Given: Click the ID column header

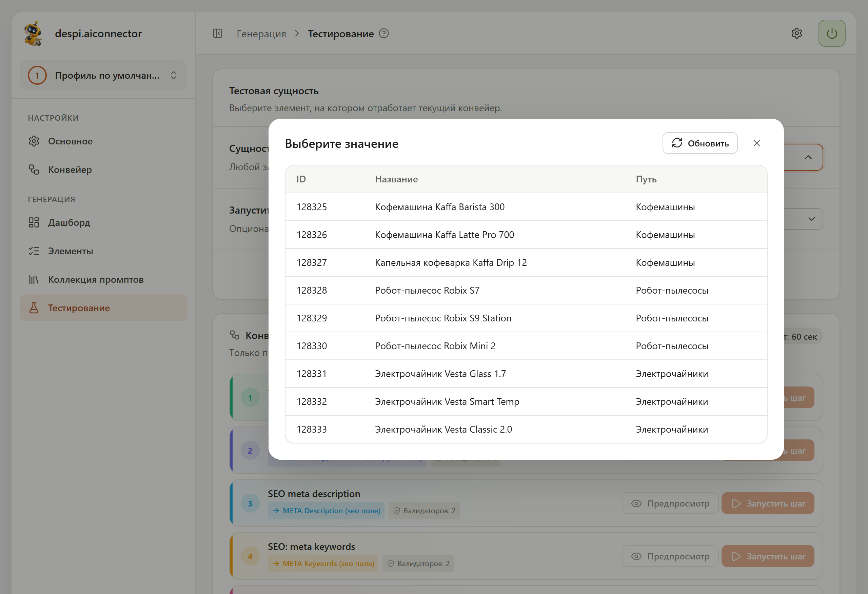Looking at the screenshot, I should click(x=301, y=179).
